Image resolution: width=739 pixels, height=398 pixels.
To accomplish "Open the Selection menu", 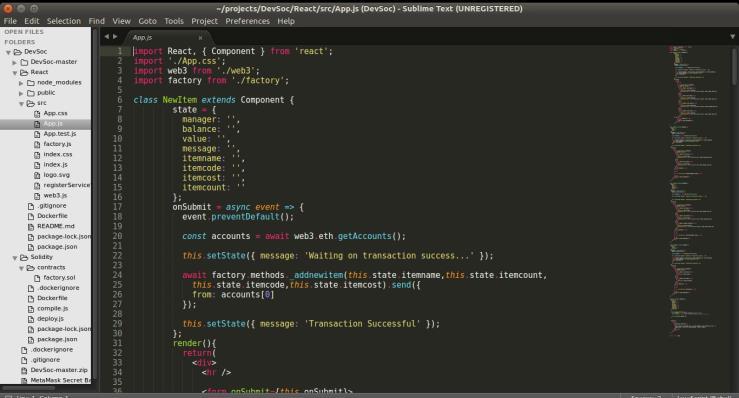I will 64,21.
